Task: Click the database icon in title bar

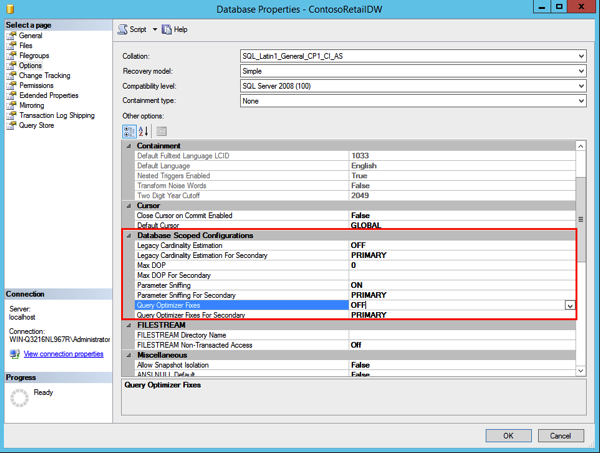Action: (x=10, y=8)
